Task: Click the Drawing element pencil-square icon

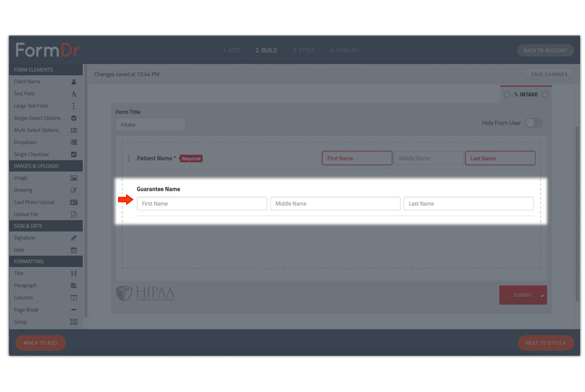Action: click(x=74, y=190)
